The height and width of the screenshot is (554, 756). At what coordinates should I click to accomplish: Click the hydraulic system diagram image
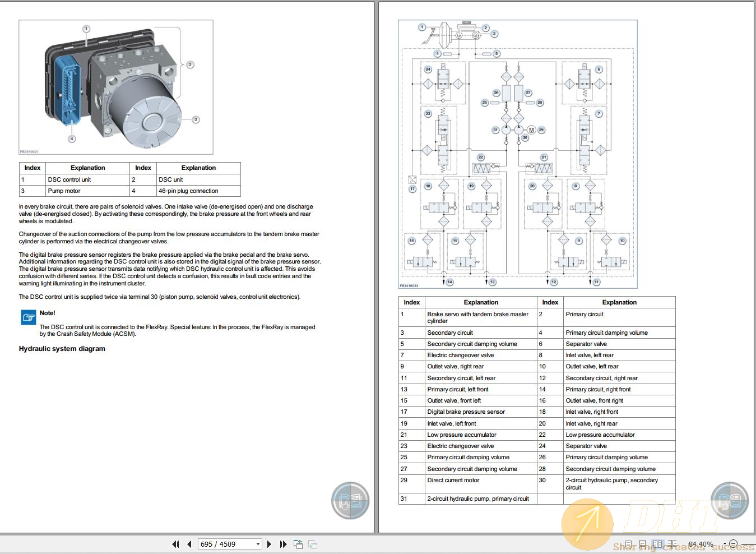tap(518, 154)
